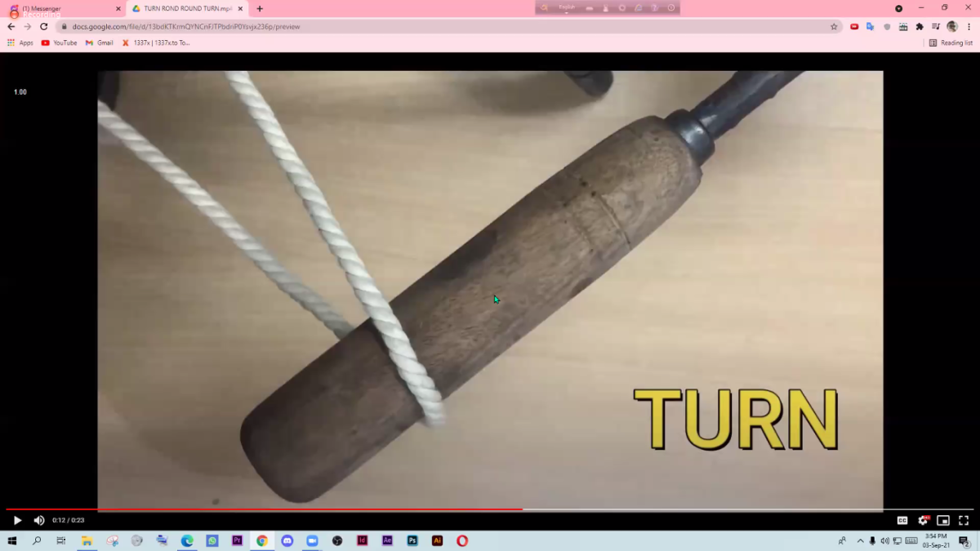Enable miniplayer mode
The height and width of the screenshot is (551, 980).
(943, 520)
